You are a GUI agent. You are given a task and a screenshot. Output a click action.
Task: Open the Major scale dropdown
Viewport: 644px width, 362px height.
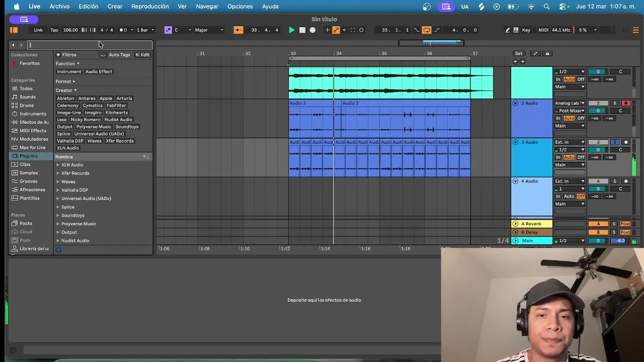pyautogui.click(x=209, y=30)
